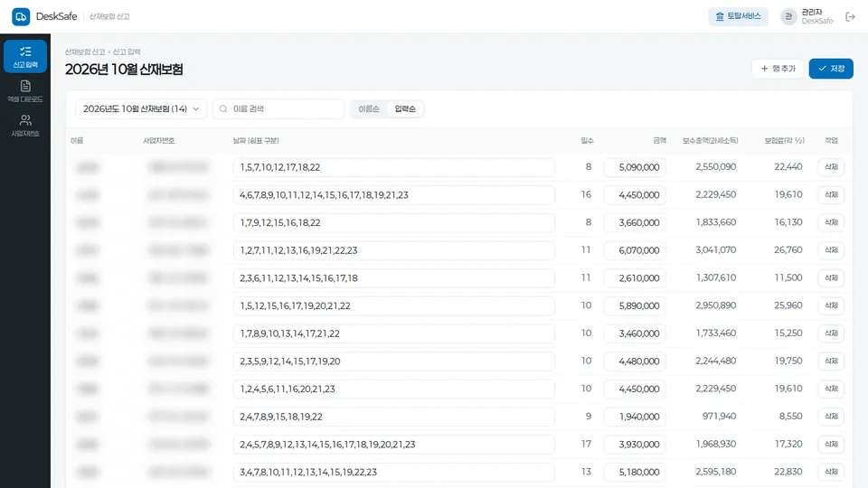Click the 금액 column header

pyautogui.click(x=659, y=141)
